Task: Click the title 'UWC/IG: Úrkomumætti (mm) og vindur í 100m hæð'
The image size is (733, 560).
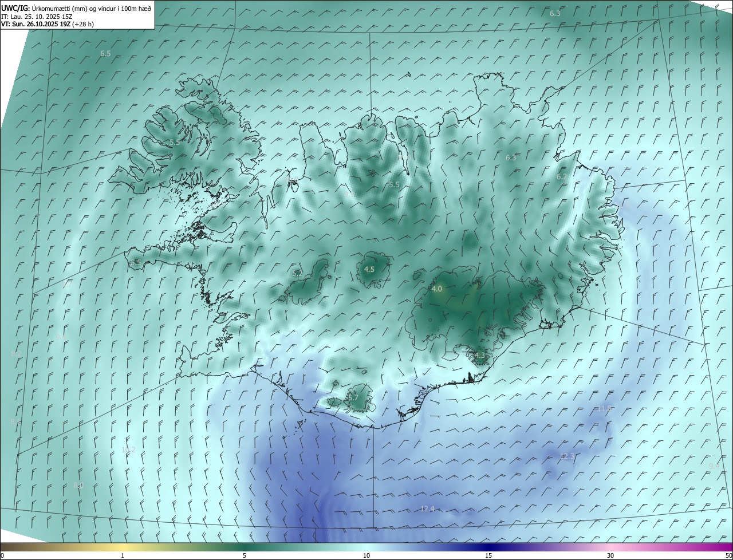Action: (76, 8)
